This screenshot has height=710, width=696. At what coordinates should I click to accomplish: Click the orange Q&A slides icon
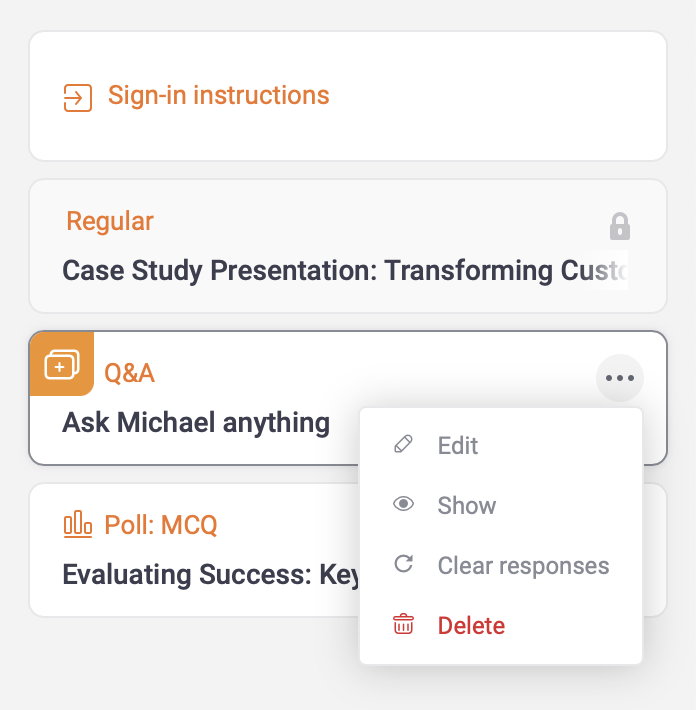coord(62,364)
